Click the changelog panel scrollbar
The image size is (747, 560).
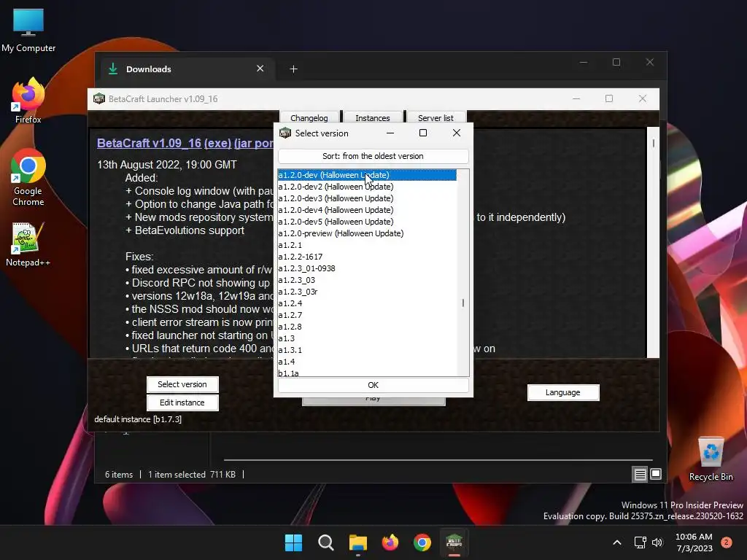click(653, 242)
